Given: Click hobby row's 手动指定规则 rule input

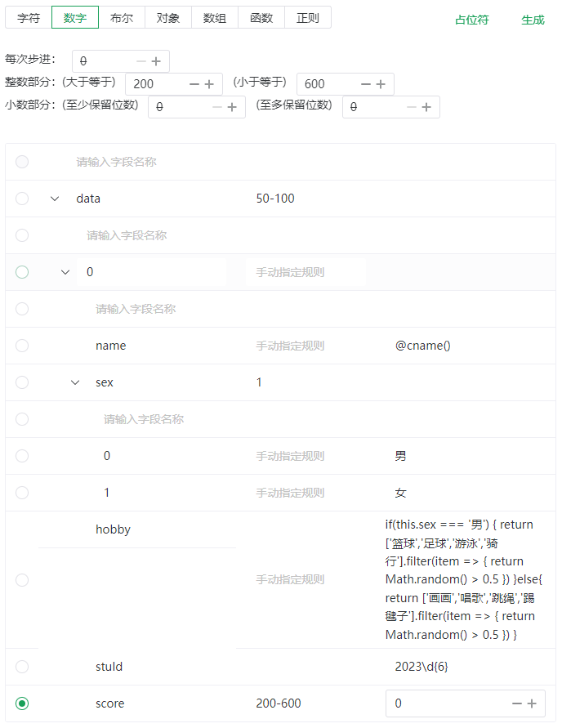Looking at the screenshot, I should 290,579.
